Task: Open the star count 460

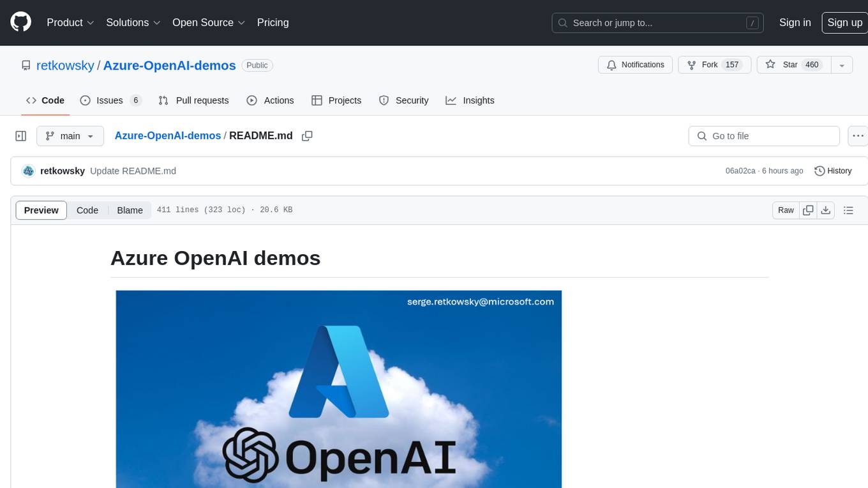Action: tap(812, 65)
